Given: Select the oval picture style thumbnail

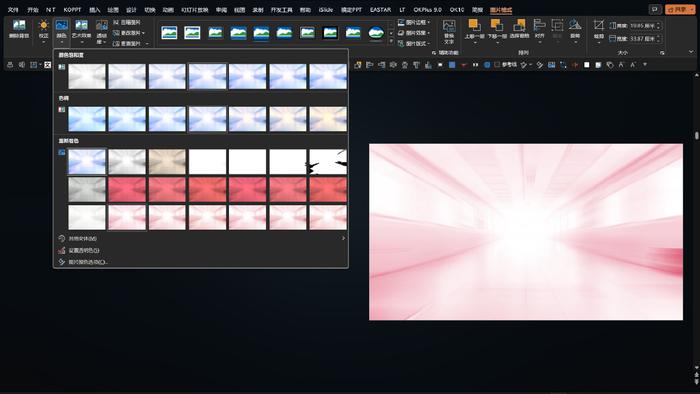Looking at the screenshot, I should (x=376, y=33).
